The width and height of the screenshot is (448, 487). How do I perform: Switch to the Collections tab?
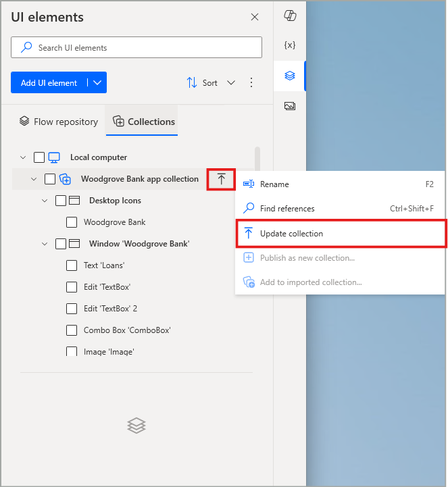[x=143, y=122]
